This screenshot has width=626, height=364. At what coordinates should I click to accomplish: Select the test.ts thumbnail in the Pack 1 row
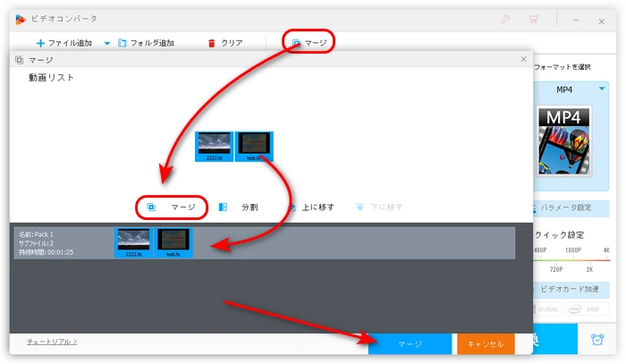(x=173, y=242)
